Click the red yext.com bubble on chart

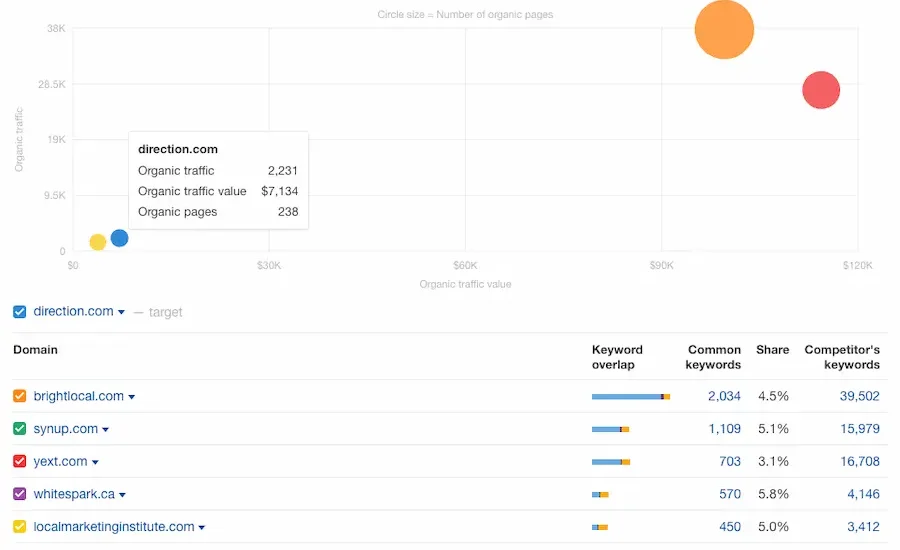[x=820, y=90]
